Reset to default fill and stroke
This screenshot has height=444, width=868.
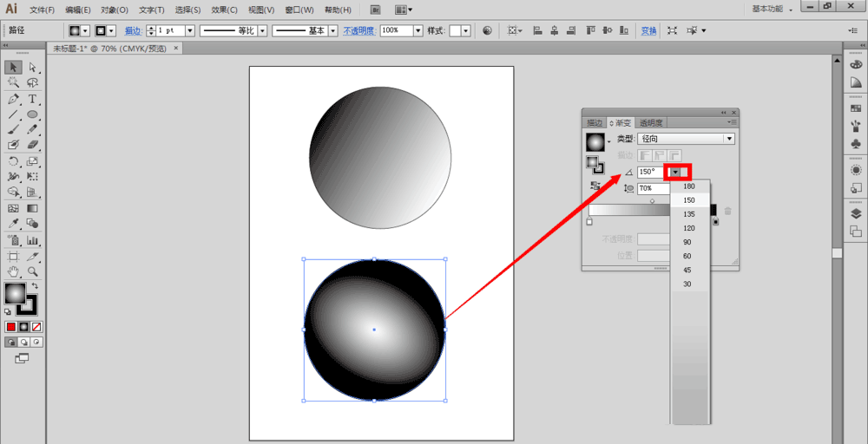(8, 312)
